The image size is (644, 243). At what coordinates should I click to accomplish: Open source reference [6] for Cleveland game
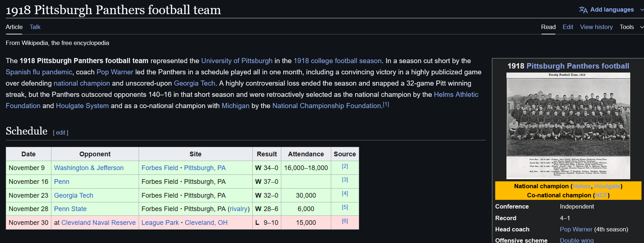click(345, 221)
